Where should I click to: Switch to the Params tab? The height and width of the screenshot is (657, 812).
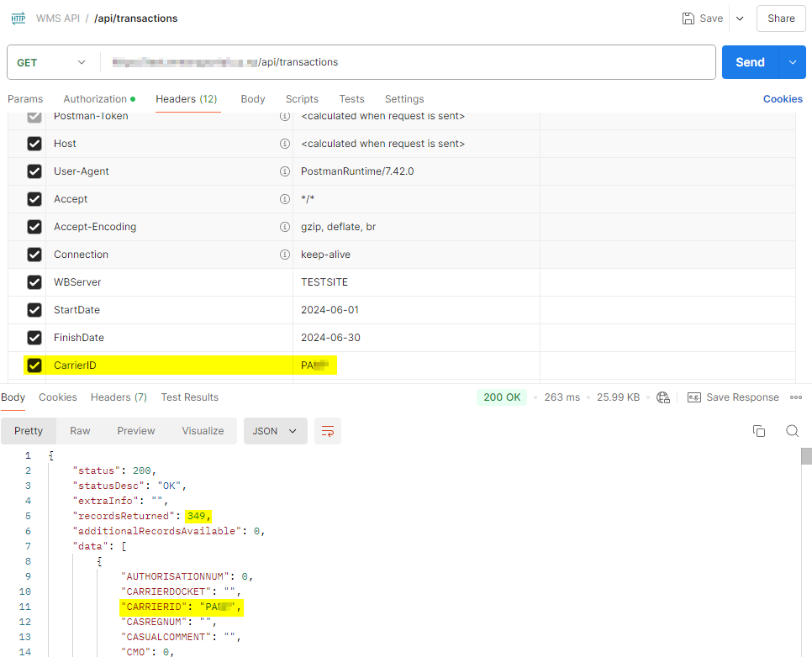click(x=25, y=99)
